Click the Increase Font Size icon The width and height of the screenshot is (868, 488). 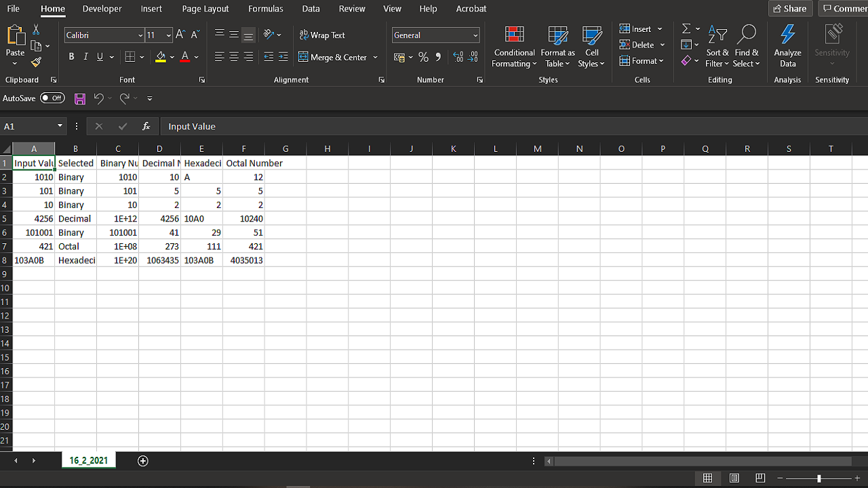coord(180,35)
